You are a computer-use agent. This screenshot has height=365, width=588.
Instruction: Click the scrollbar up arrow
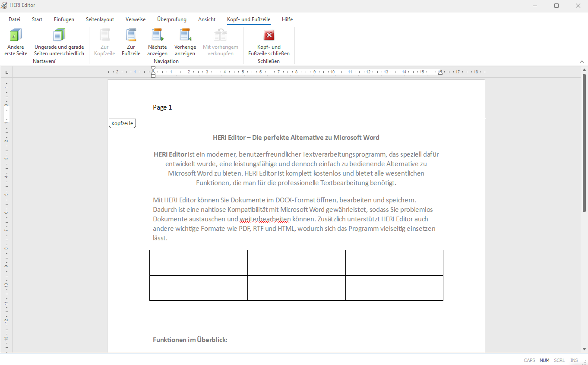(585, 69)
